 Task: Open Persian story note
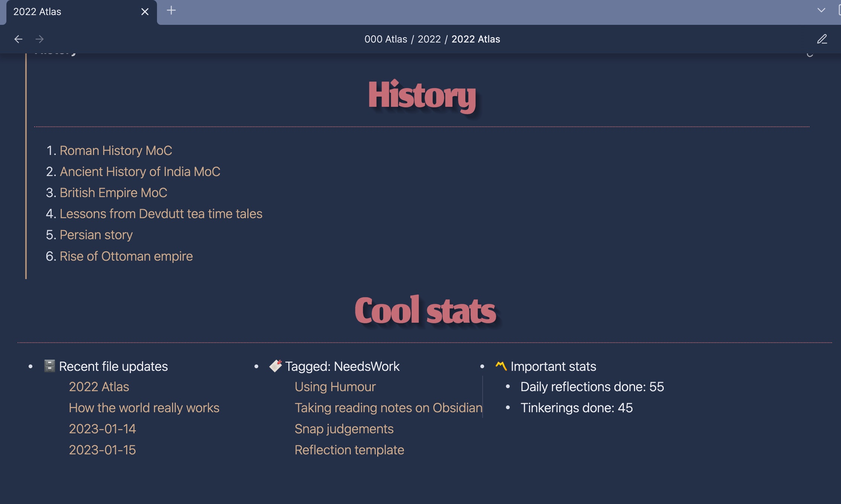coord(96,235)
